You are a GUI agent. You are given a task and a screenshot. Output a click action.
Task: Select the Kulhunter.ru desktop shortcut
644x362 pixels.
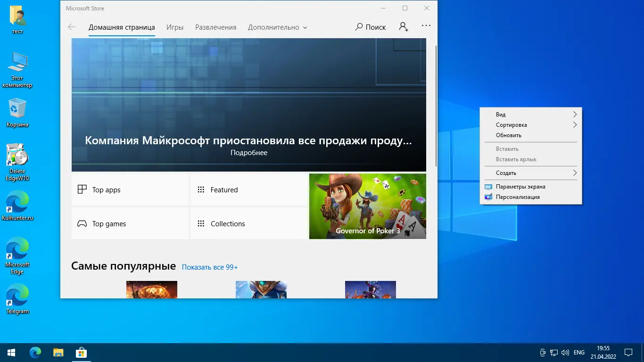coord(17,206)
